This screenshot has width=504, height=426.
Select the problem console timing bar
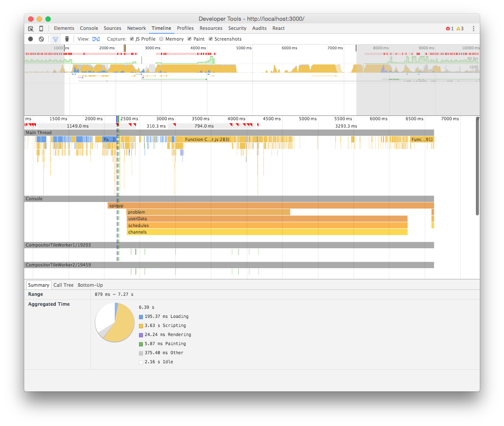click(208, 212)
